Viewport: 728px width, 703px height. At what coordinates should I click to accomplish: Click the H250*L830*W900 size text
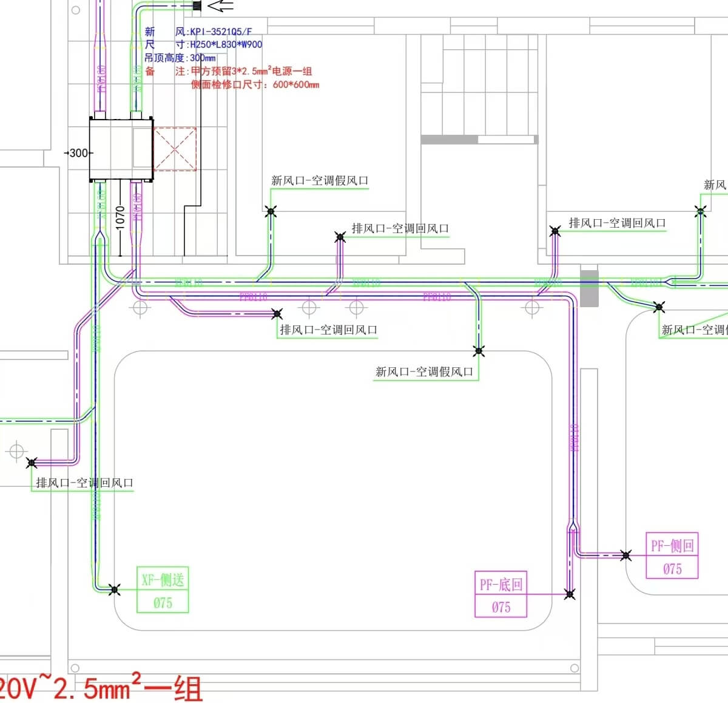click(226, 44)
